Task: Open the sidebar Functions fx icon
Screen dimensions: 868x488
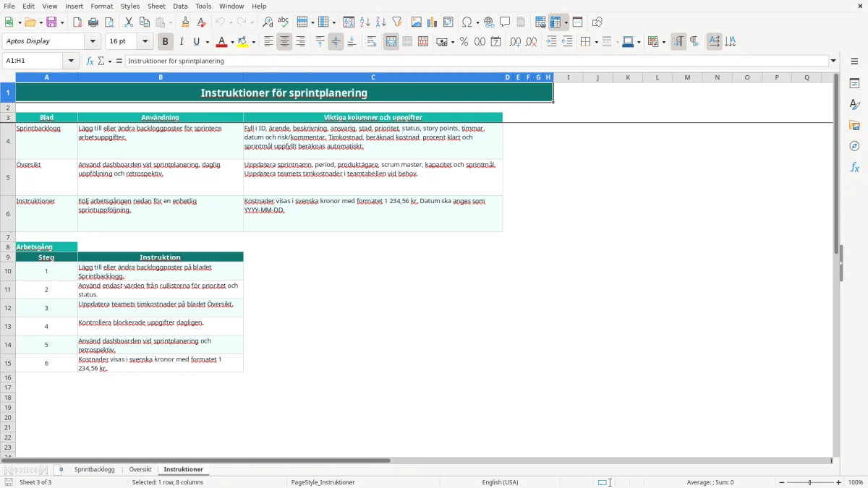Action: click(854, 167)
